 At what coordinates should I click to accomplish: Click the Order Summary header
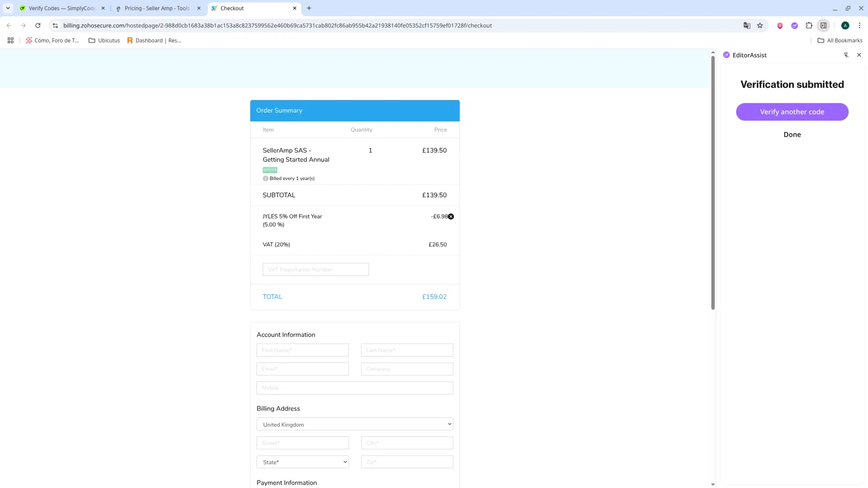click(x=355, y=110)
